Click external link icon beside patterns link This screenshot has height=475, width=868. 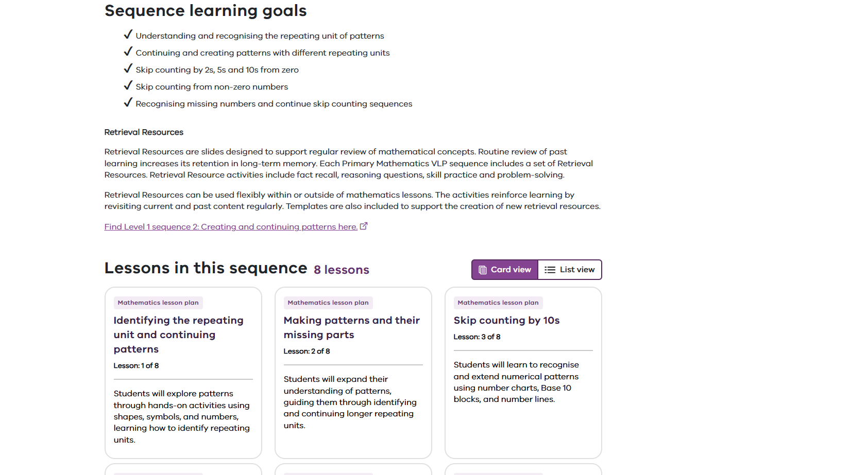pos(364,226)
